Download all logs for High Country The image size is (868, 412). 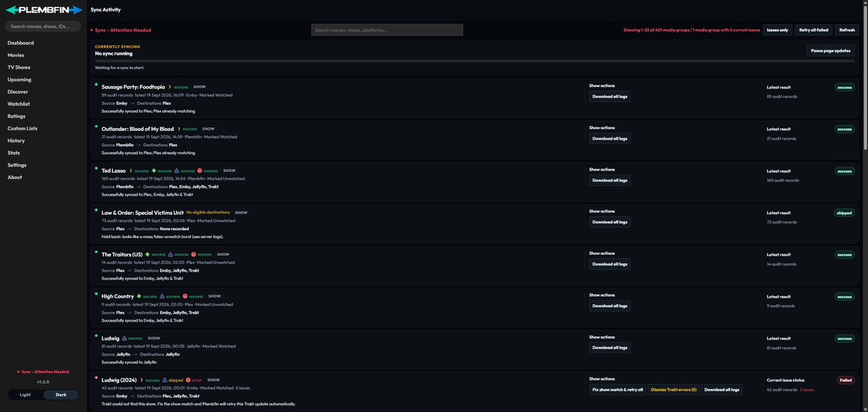click(x=609, y=306)
